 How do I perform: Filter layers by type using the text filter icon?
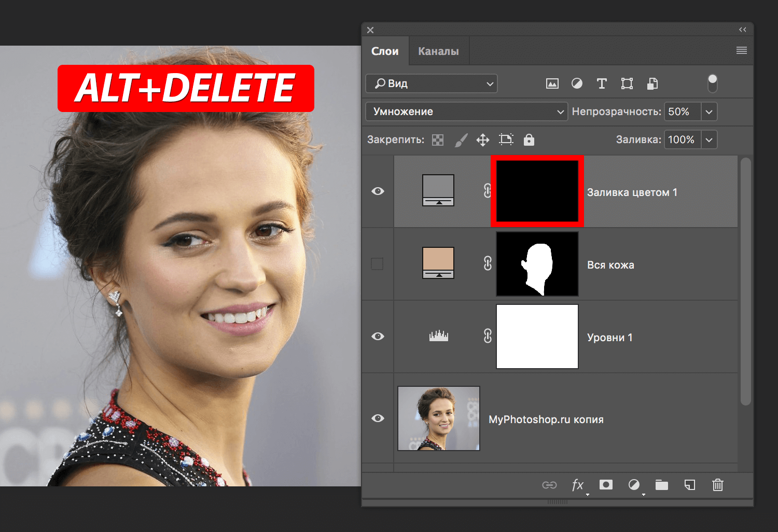pos(602,83)
